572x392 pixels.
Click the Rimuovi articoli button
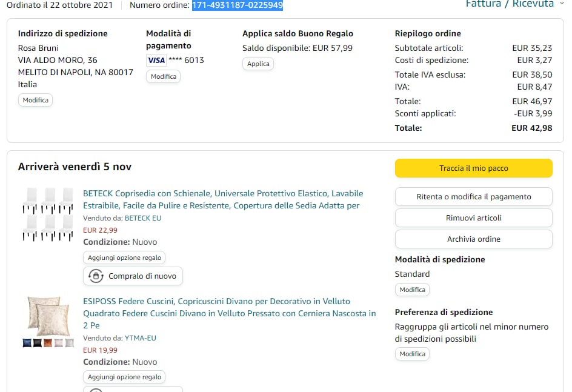(x=473, y=218)
